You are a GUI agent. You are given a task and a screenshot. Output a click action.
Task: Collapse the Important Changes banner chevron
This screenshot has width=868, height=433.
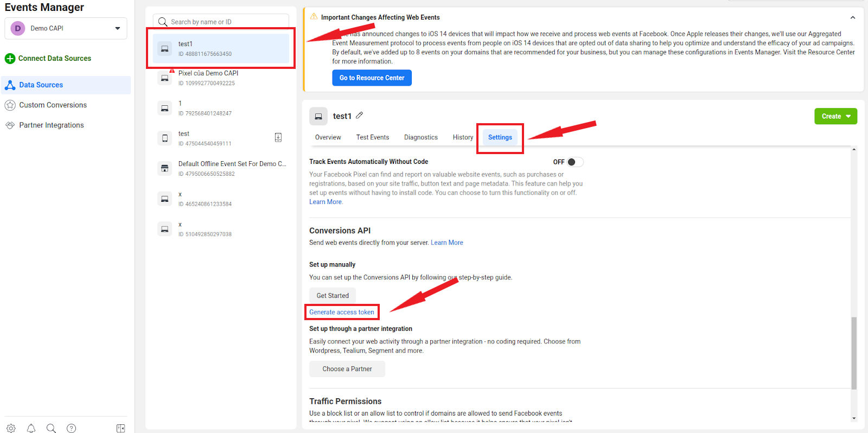(x=853, y=17)
